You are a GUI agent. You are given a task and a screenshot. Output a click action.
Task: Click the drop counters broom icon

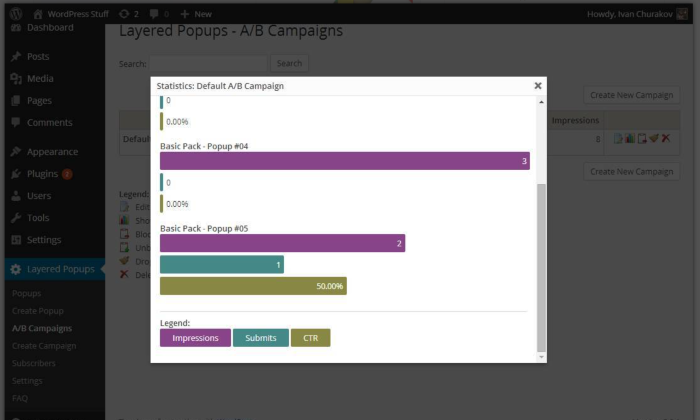point(654,138)
